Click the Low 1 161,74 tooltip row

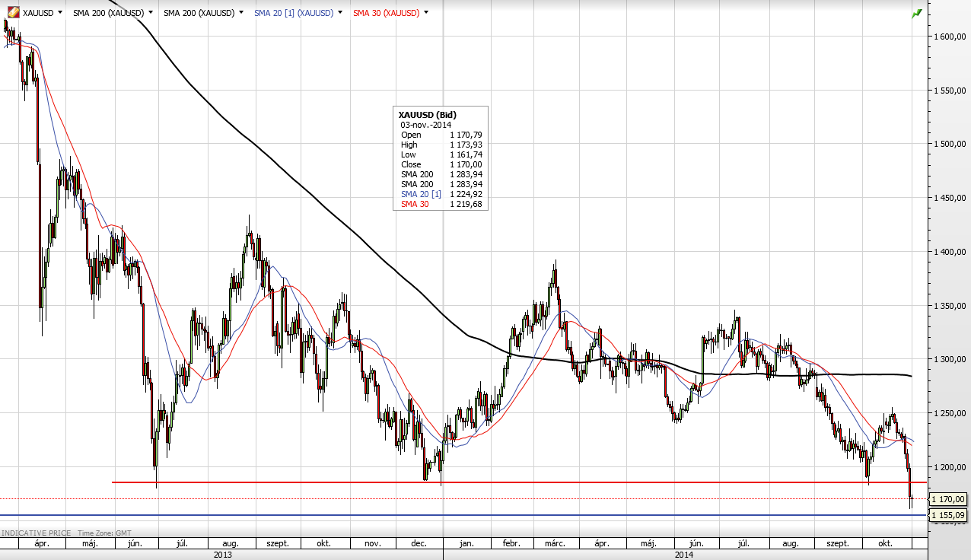pos(441,154)
